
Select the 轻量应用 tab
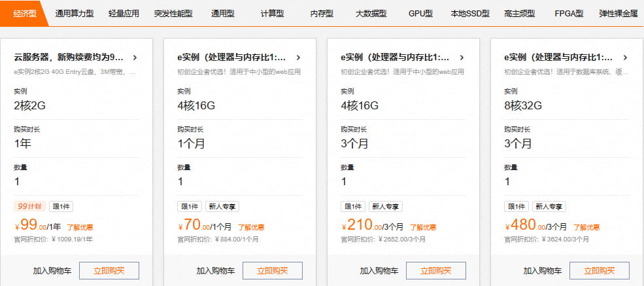tap(123, 13)
